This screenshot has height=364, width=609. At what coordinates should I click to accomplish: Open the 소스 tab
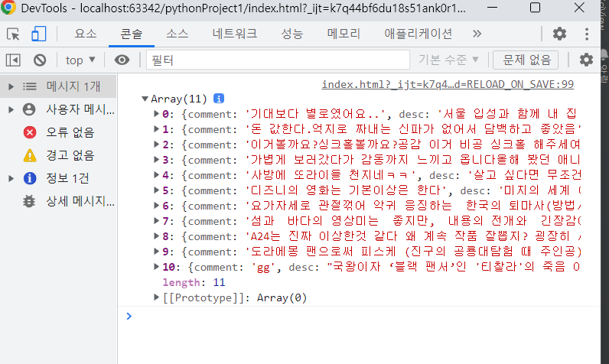point(177,34)
